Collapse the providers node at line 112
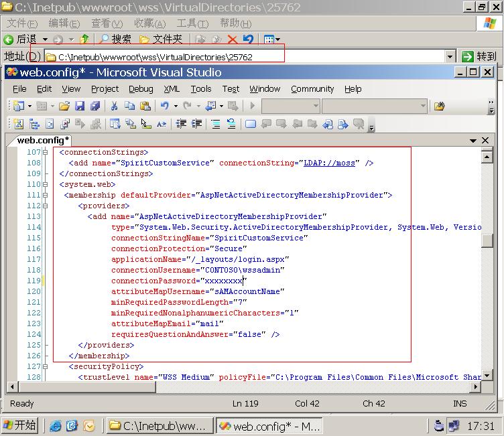This screenshot has height=436, width=504. click(x=45, y=206)
